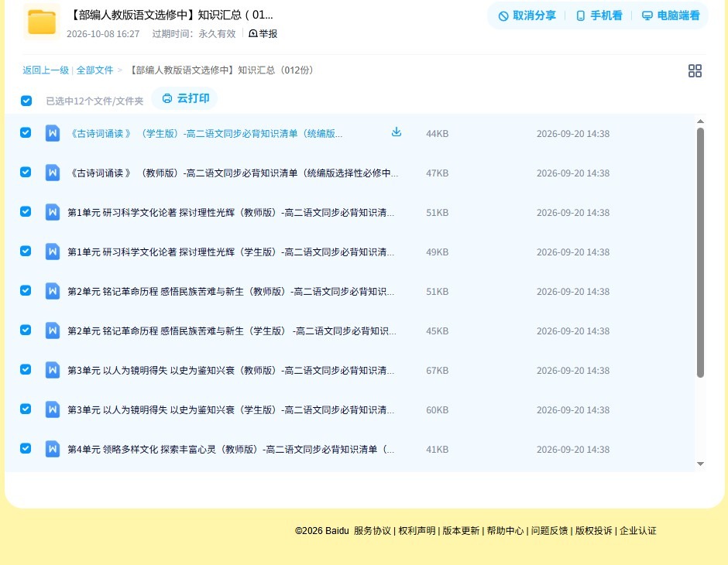Click 取消分享 to cancel sharing
This screenshot has width=728, height=565.
tap(527, 15)
